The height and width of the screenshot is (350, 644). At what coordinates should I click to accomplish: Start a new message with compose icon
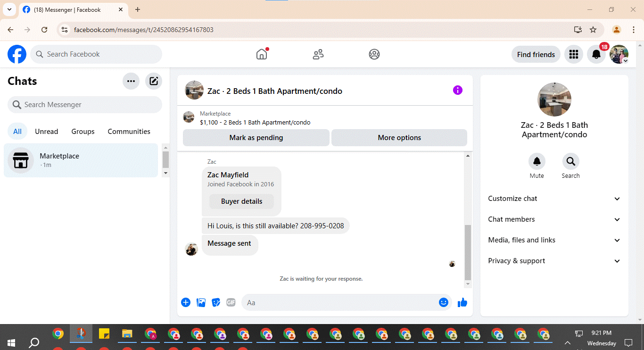point(154,81)
